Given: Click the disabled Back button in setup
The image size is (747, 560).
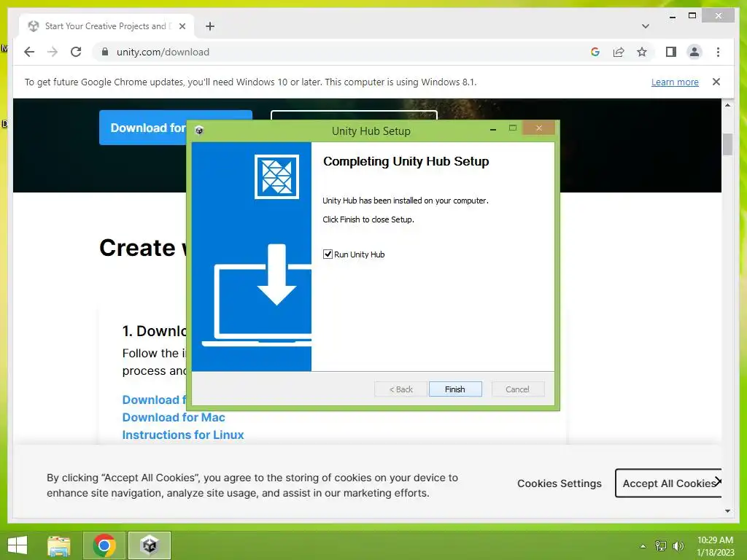Looking at the screenshot, I should point(400,389).
